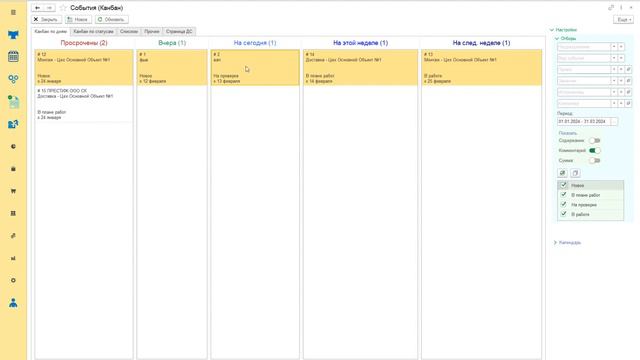Click the bar chart icon in sidebar
640x360 pixels.
click(x=13, y=258)
